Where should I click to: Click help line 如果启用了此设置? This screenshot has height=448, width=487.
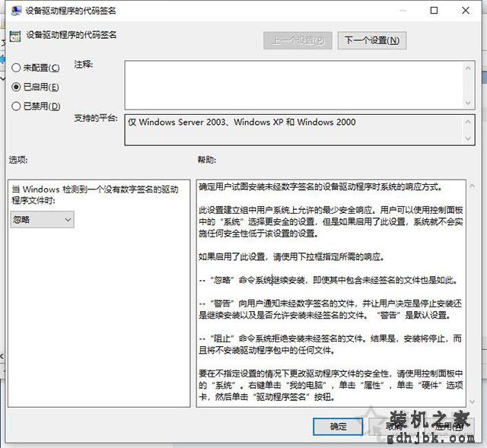coord(291,257)
